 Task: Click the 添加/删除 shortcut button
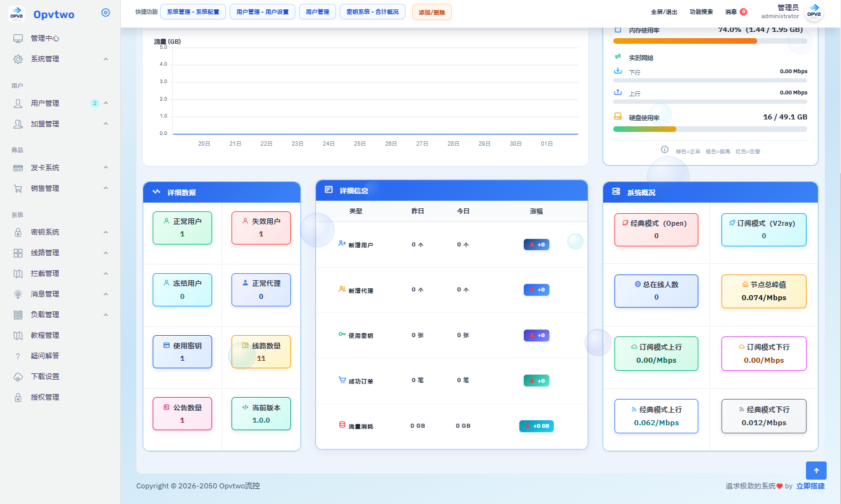pos(432,12)
